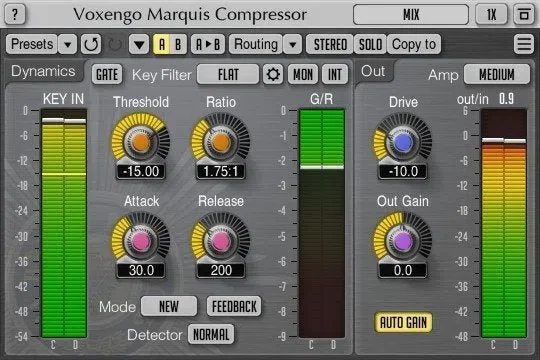
Task: Open the Routing dropdown arrow
Action: [x=293, y=44]
